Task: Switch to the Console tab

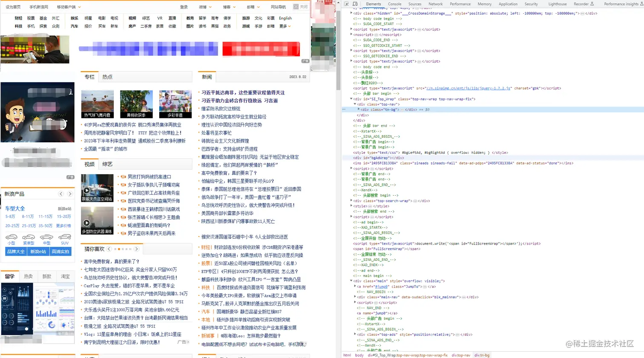Action: (x=394, y=4)
